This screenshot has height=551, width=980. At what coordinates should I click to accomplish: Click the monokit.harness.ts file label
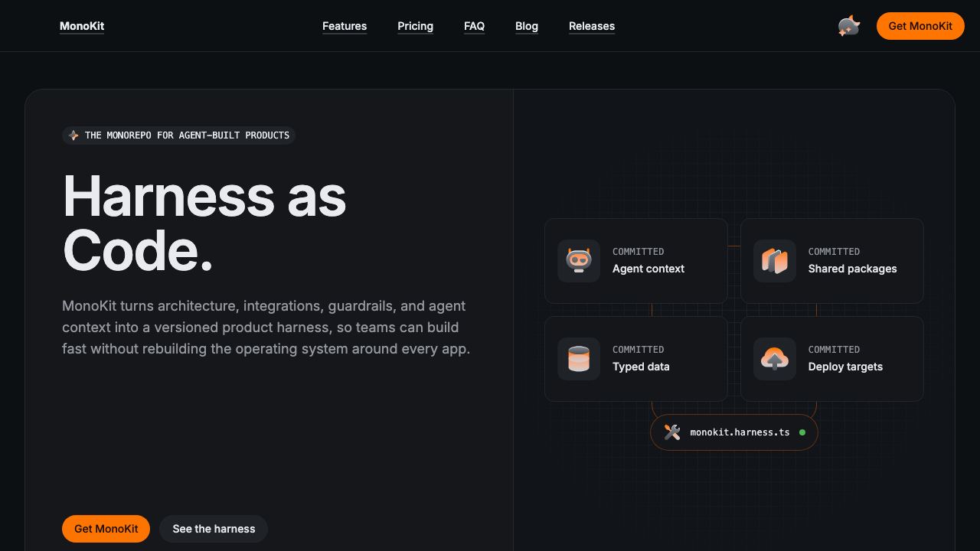pyautogui.click(x=740, y=432)
